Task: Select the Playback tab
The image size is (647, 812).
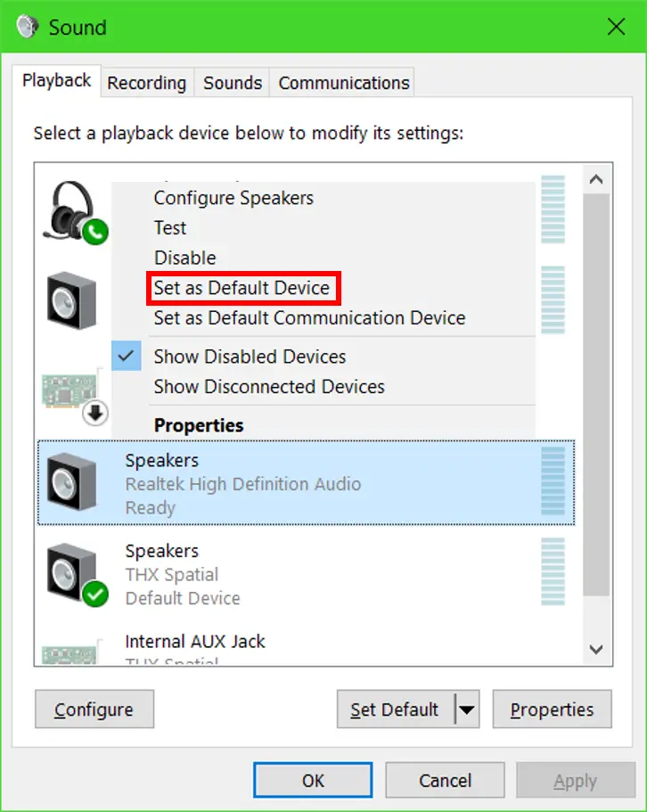Action: (56, 81)
